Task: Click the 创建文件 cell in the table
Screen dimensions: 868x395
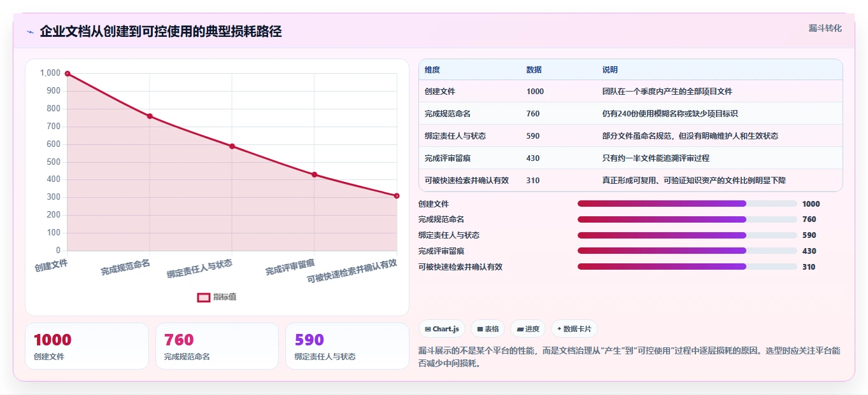Action: point(440,92)
